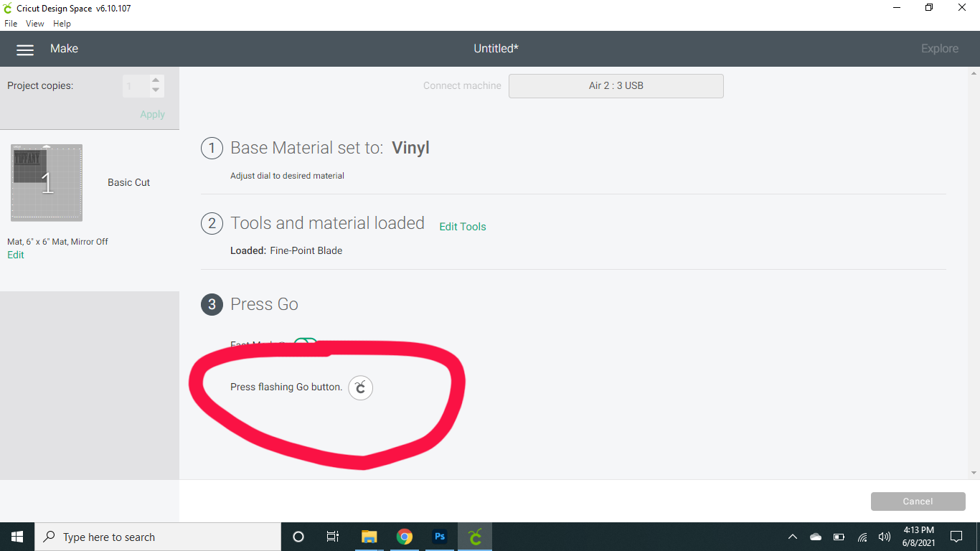Click the Vinyl material name
Screen dimensions: 980x551
(410, 149)
